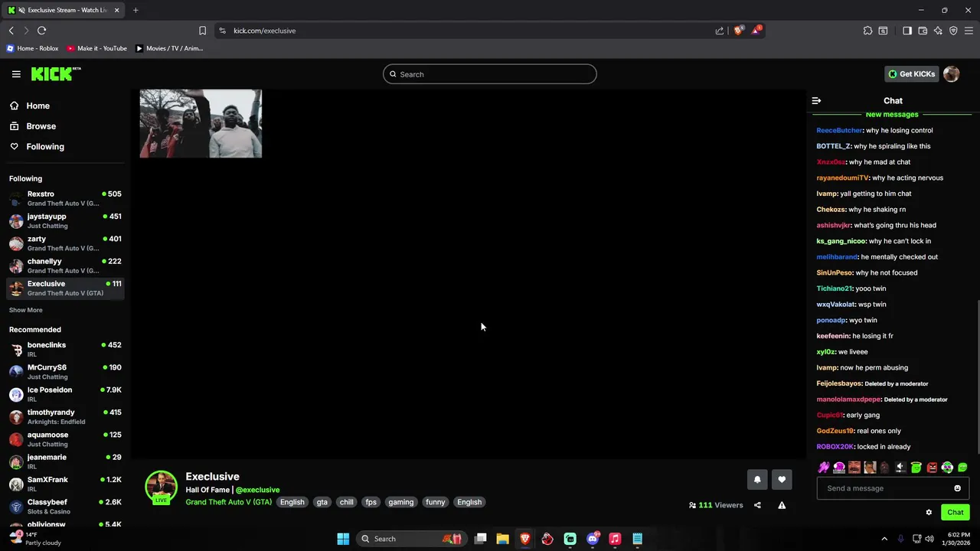Viewport: 980px width, 551px height.
Task: Pick the purple hand wave emote
Action: (x=824, y=468)
